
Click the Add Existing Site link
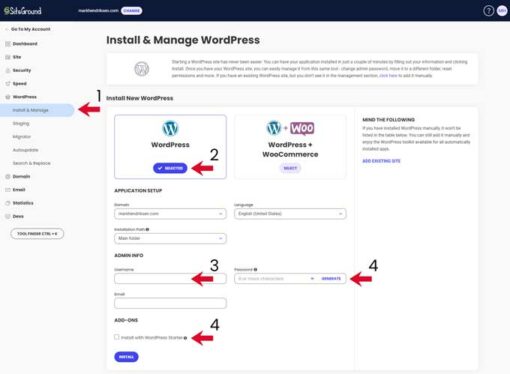(381, 161)
